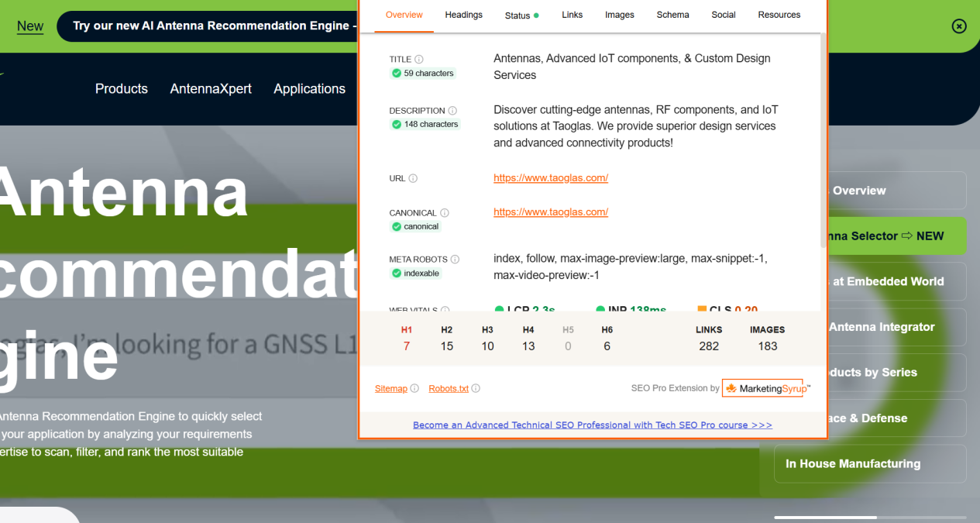Image resolution: width=980 pixels, height=523 pixels.
Task: Open the AntennaXpert menu item
Action: point(211,88)
